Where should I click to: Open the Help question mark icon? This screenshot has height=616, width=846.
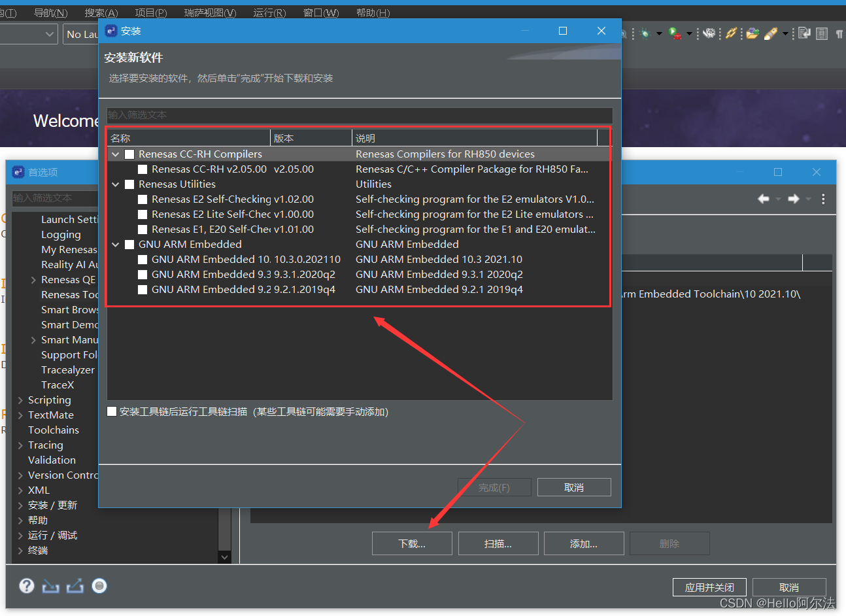27,586
